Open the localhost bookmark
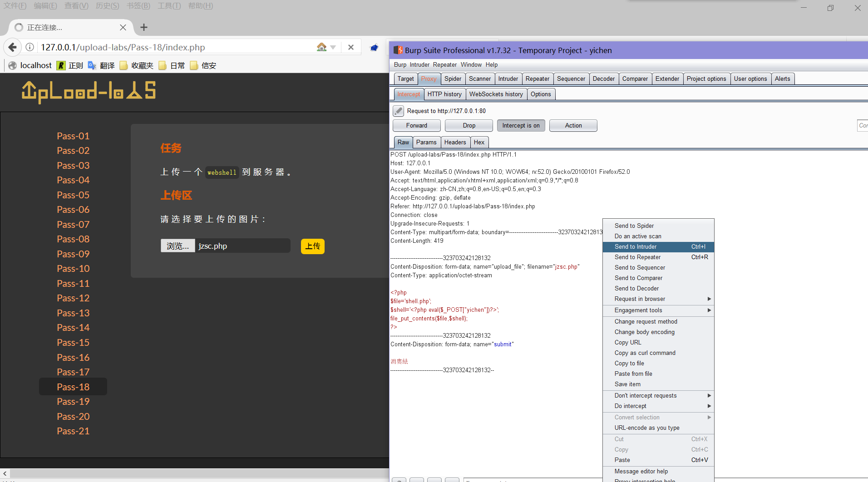Image resolution: width=868 pixels, height=482 pixels. tap(30, 65)
